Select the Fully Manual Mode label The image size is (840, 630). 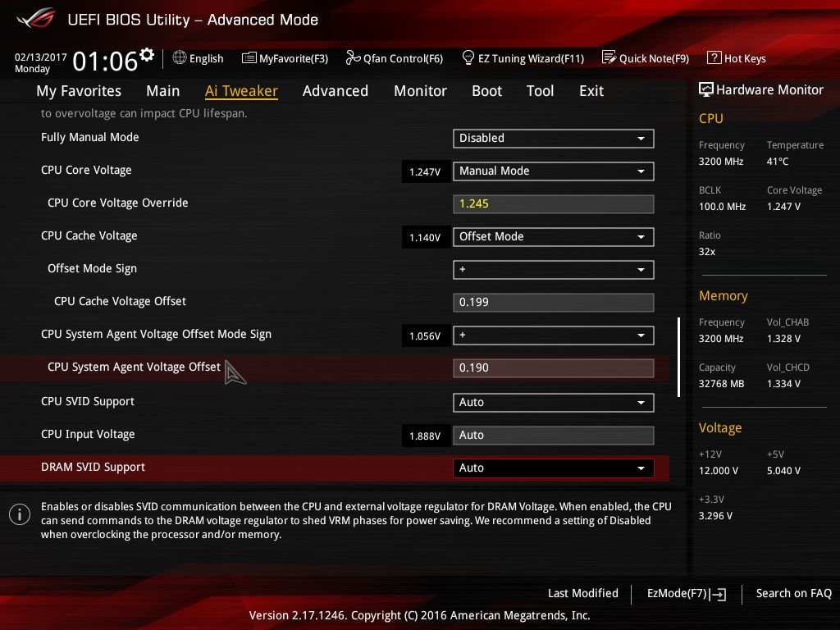[90, 137]
